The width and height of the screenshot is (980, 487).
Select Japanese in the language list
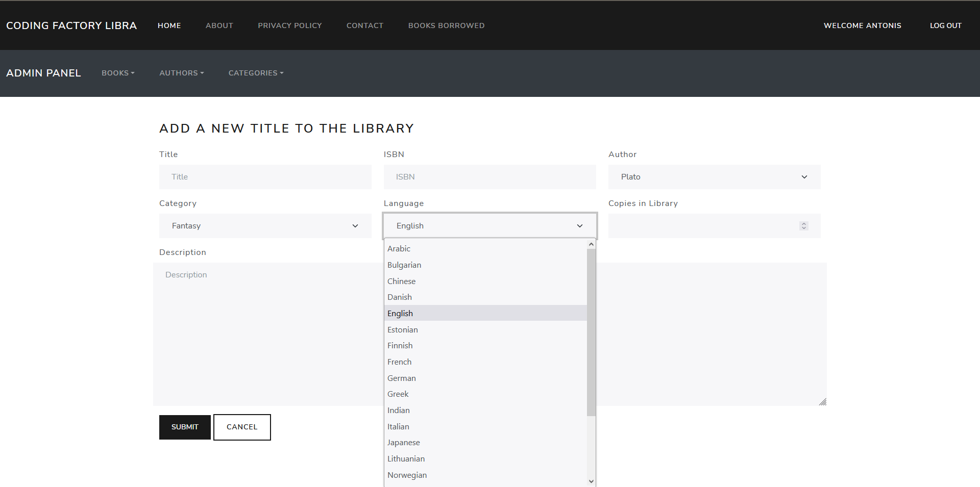click(404, 443)
